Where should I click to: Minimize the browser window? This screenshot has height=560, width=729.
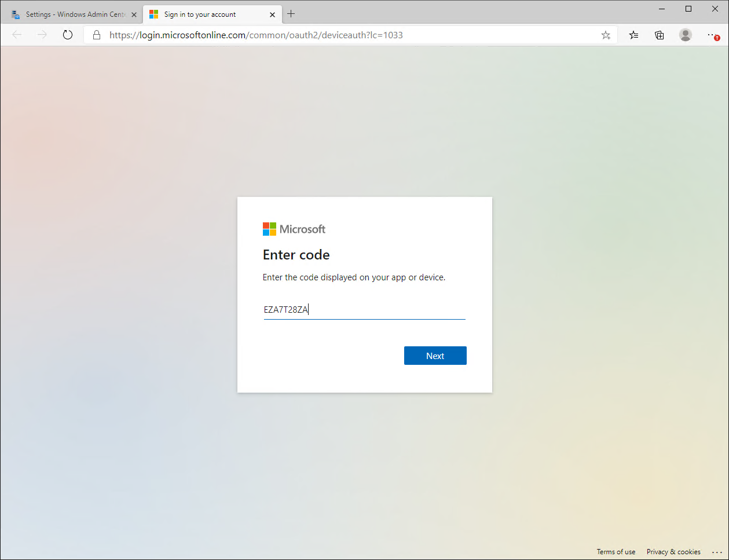tap(662, 9)
